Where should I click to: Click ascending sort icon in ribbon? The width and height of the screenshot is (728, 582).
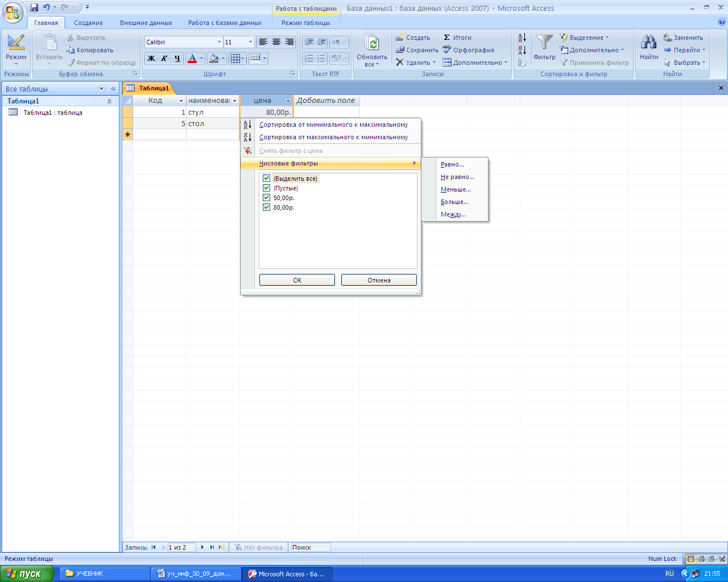pyautogui.click(x=522, y=38)
